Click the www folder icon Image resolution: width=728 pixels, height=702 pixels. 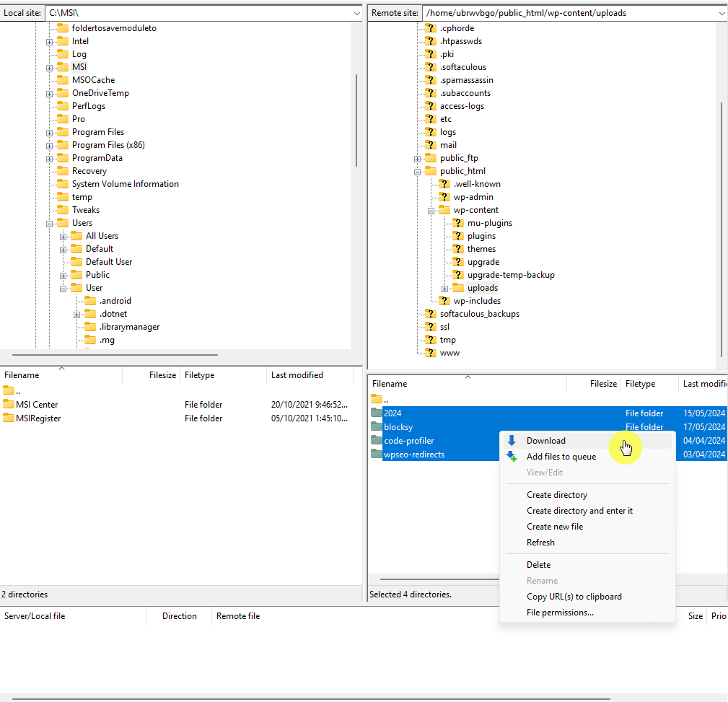tap(431, 353)
